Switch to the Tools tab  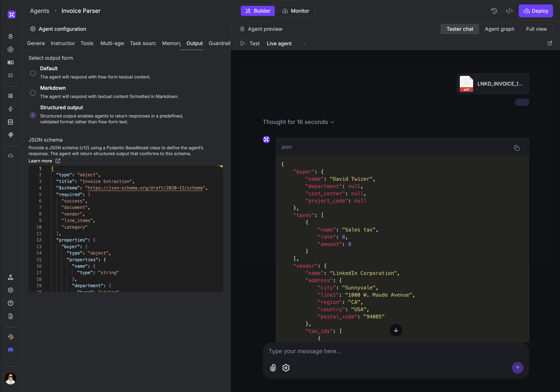[x=87, y=43]
